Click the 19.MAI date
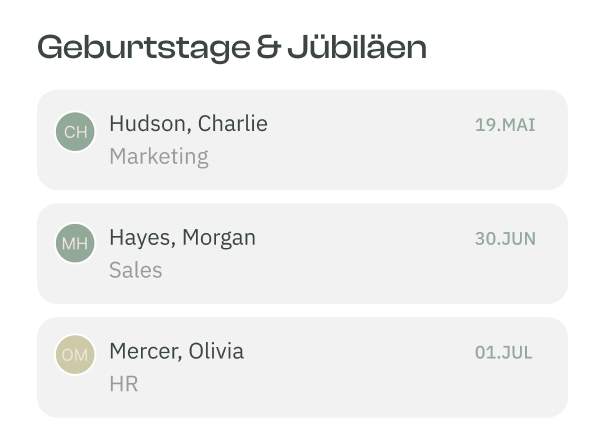 pyautogui.click(x=505, y=125)
